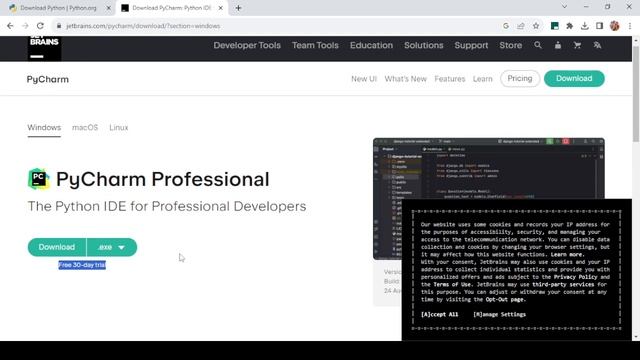Reload the page with refresh icon
Image resolution: width=640 pixels, height=360 pixels.
tap(40, 26)
